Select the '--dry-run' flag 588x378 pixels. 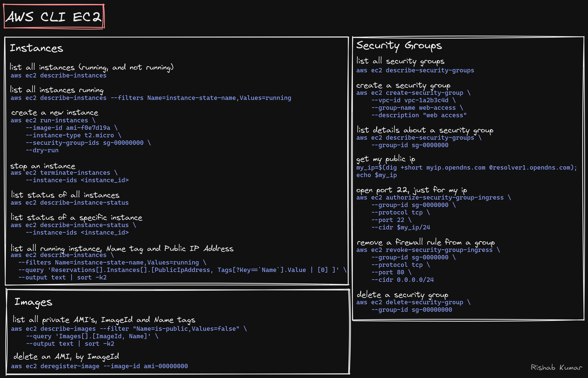pos(42,150)
